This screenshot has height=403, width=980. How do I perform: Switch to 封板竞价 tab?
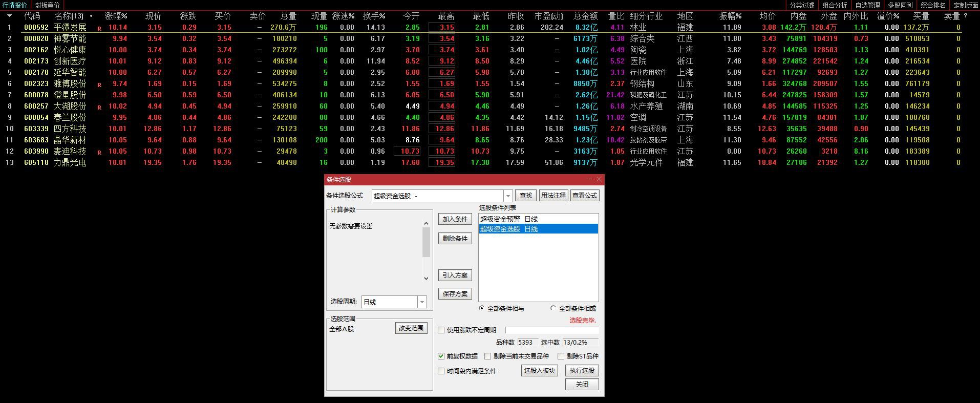pos(47,5)
